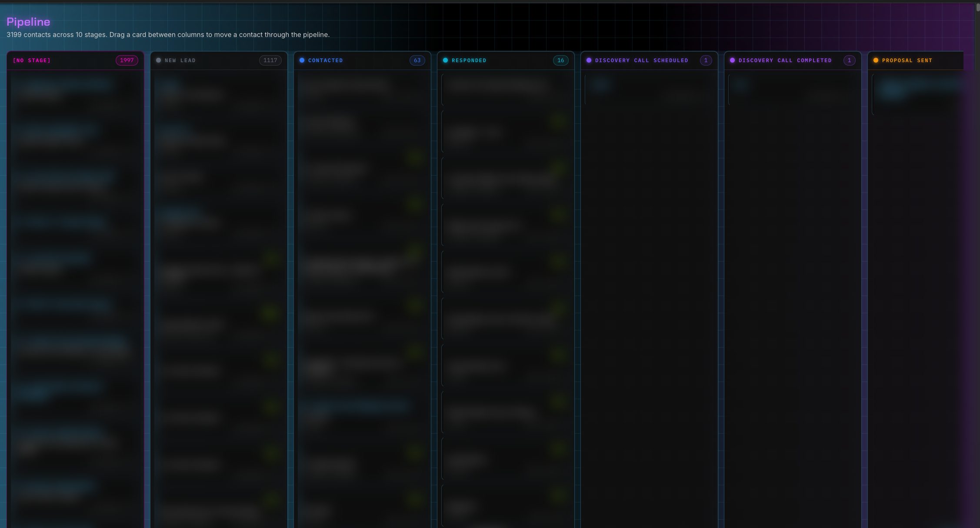Click the 63 count badge
This screenshot has height=528, width=980.
tap(417, 60)
